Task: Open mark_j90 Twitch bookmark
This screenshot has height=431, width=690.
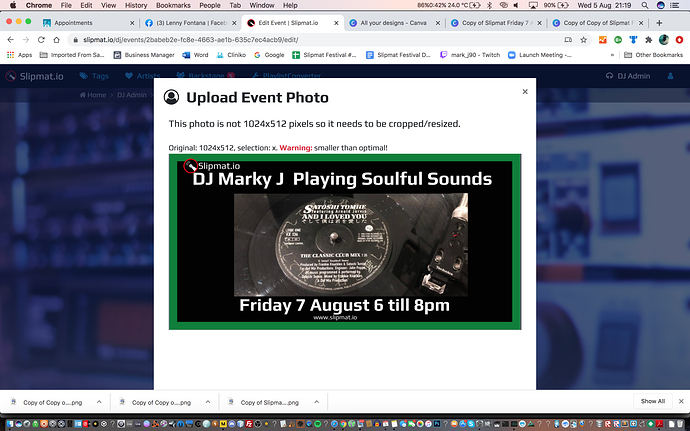Action: 470,55
